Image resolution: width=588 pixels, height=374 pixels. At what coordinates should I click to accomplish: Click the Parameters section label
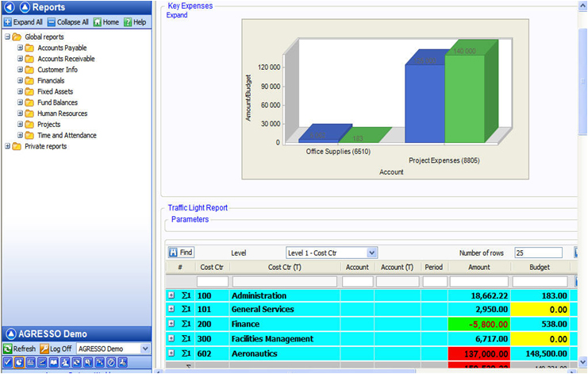pos(190,219)
